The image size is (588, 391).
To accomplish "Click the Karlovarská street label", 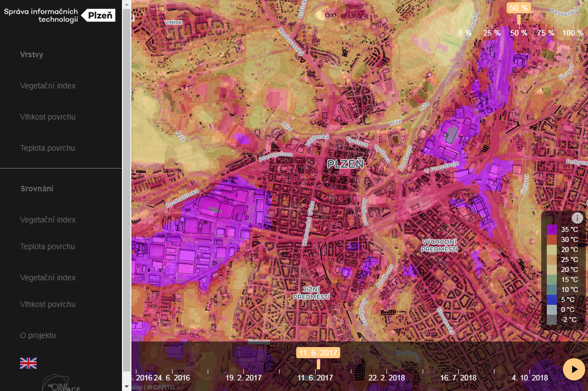I will coord(291,42).
